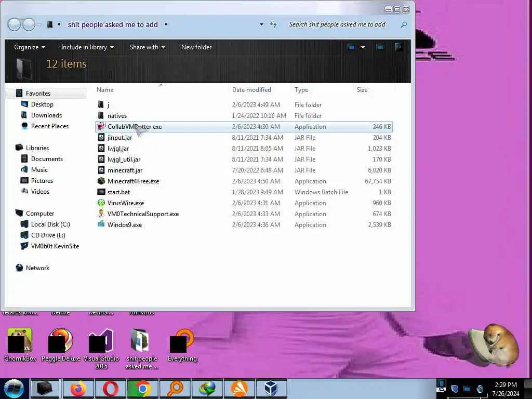Open the Include in library dropdown
The image size is (532, 399).
87,47
